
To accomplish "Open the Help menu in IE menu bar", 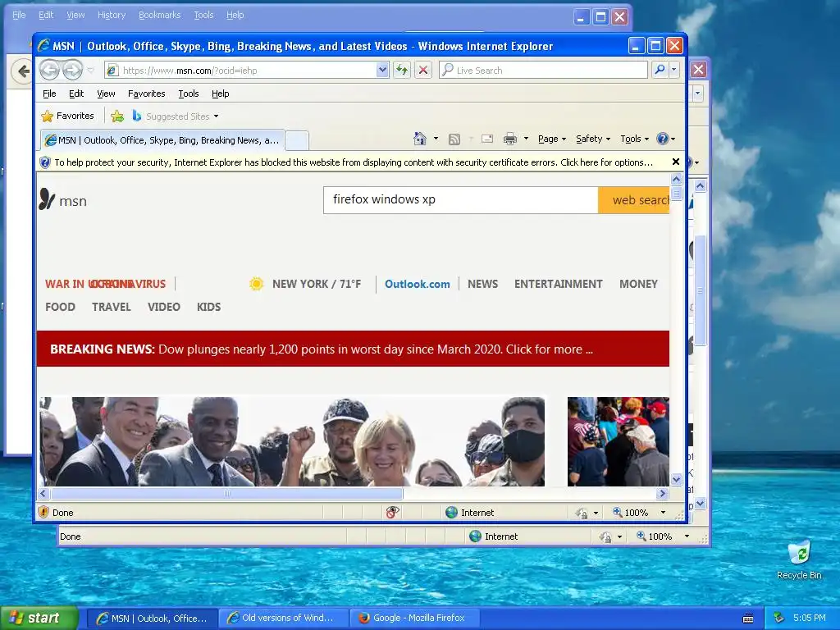I will 220,94.
